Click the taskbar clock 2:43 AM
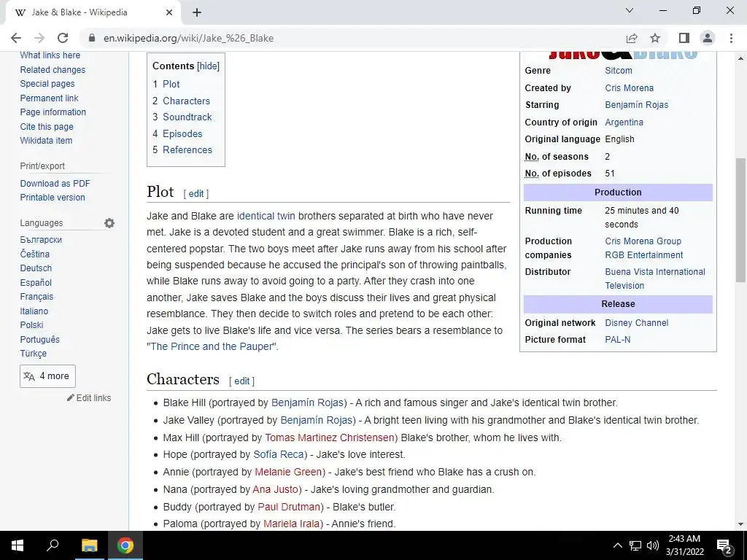The width and height of the screenshot is (747, 560). pos(684,545)
